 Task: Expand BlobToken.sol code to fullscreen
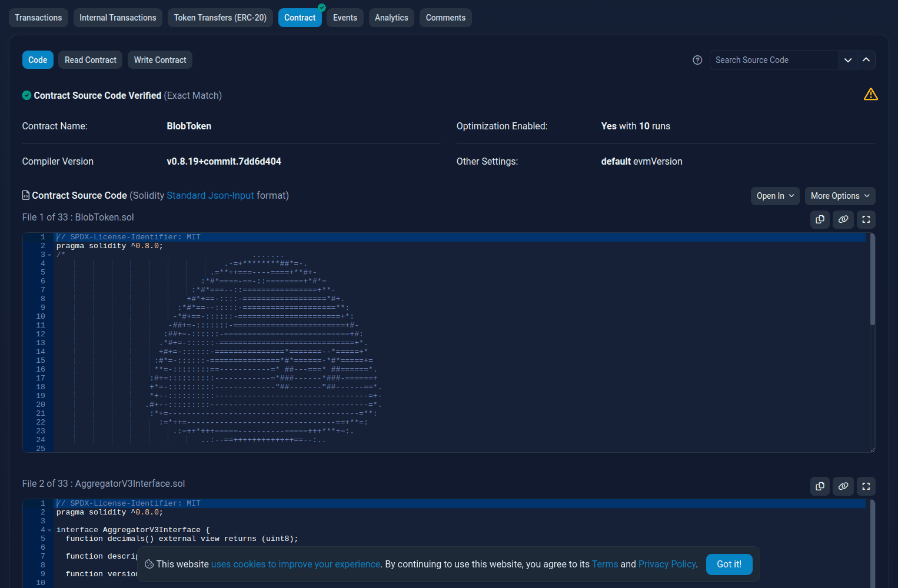pos(866,219)
